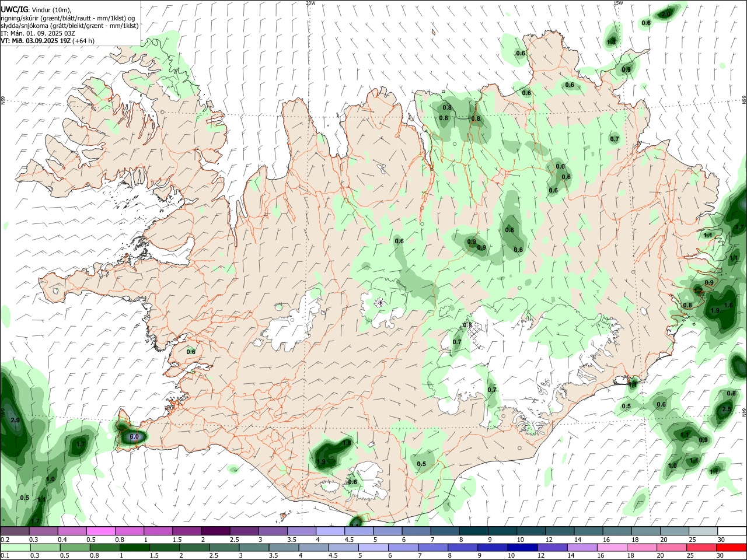This screenshot has height=560, width=747.
Task: Pick the deep blue swatch between 10 and 12
Action: 522,547
